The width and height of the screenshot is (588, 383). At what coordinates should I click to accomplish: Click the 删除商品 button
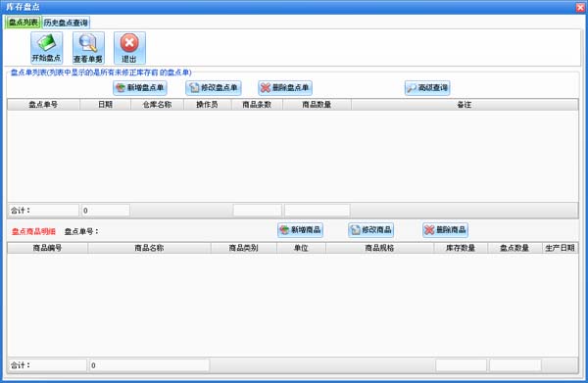click(x=445, y=230)
